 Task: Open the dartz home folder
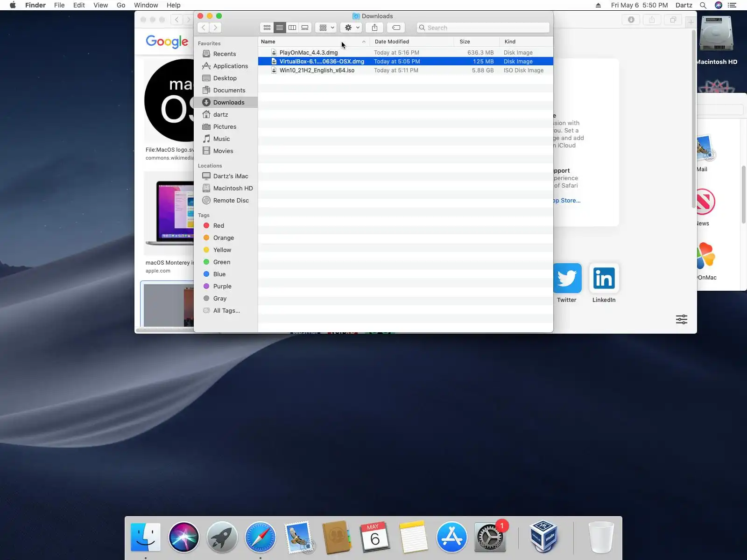(x=226, y=114)
